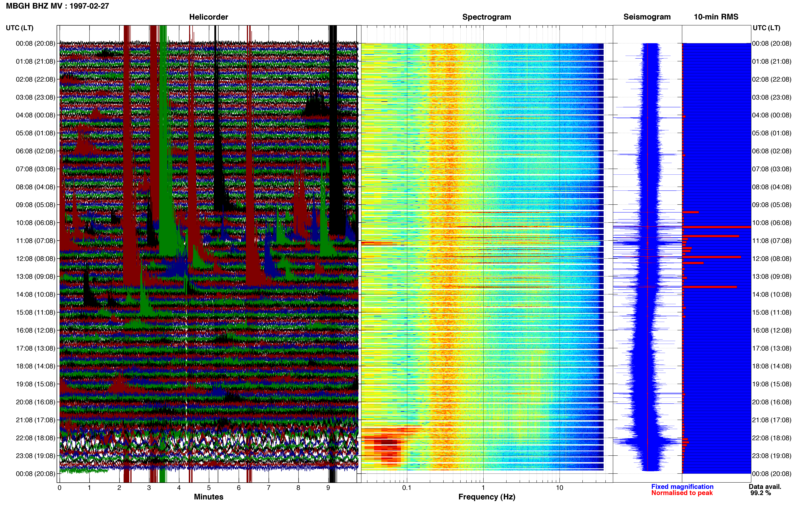Screen dimensions: 812x508
Task: Select the '21:08 (17:08)' label on the right axis
Action: [771, 420]
